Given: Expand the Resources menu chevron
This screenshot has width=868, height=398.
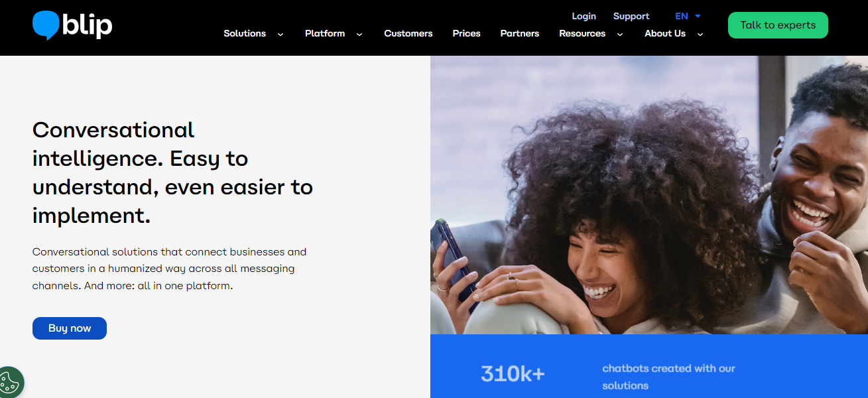Looking at the screenshot, I should click(x=620, y=34).
